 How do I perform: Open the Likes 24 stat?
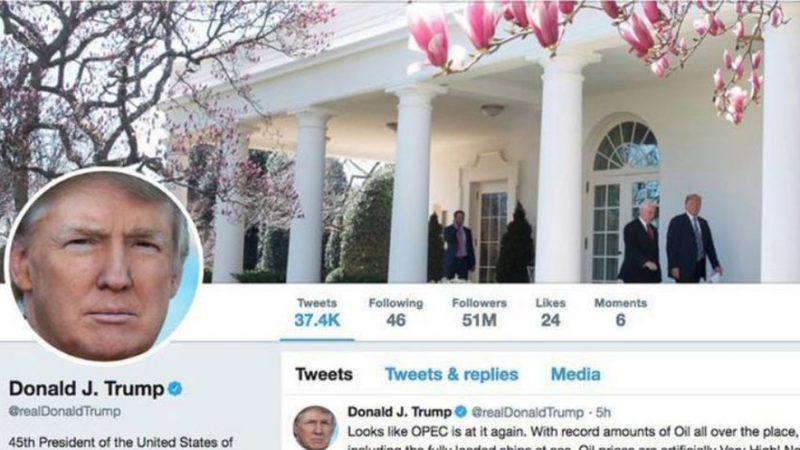(551, 312)
